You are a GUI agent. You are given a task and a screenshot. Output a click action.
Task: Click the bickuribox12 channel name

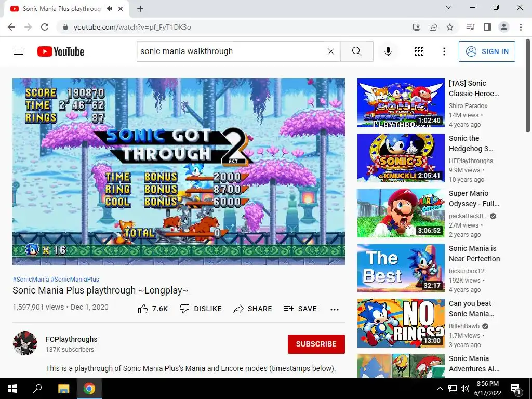point(467,271)
